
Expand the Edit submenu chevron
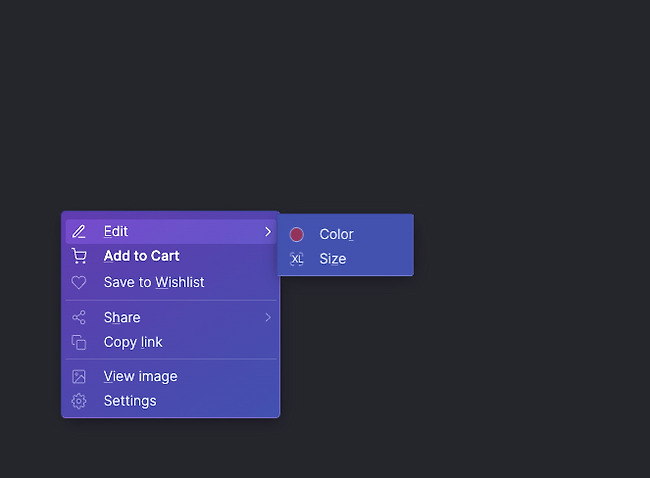[268, 232]
